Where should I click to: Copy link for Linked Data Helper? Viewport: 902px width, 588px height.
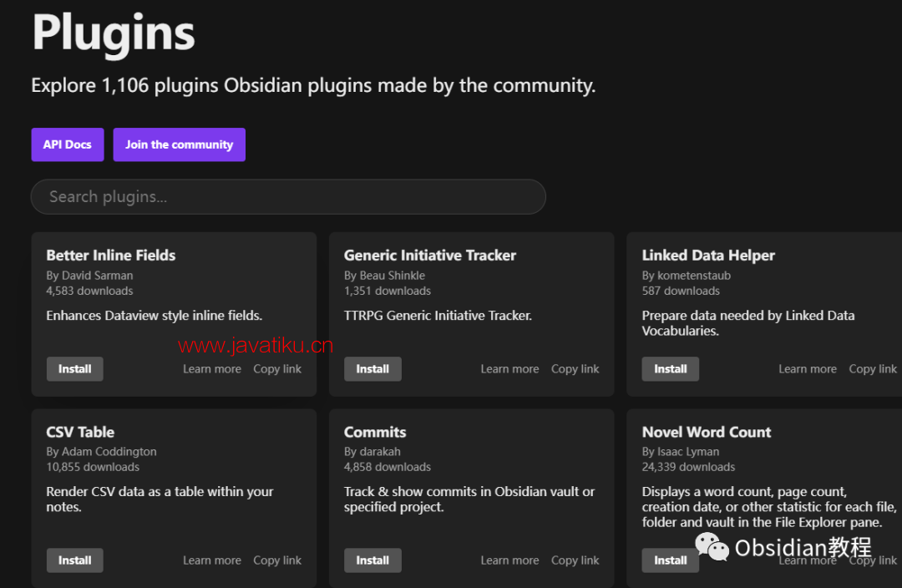(x=873, y=369)
